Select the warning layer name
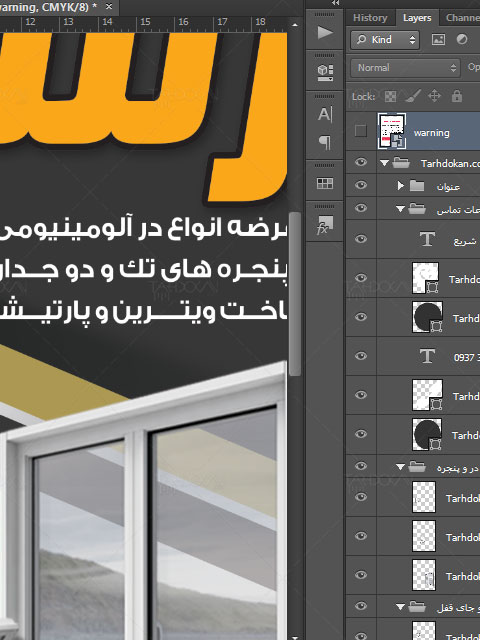480x640 pixels. pyautogui.click(x=431, y=133)
